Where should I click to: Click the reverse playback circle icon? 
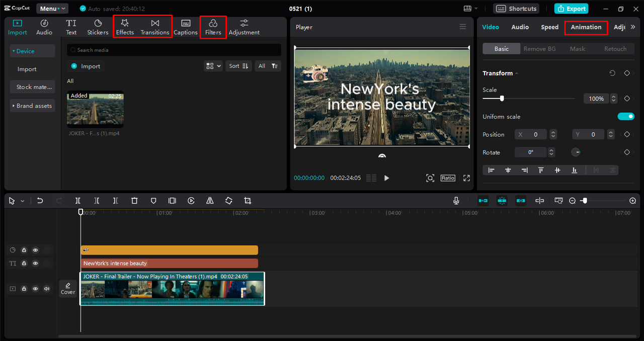pyautogui.click(x=191, y=201)
